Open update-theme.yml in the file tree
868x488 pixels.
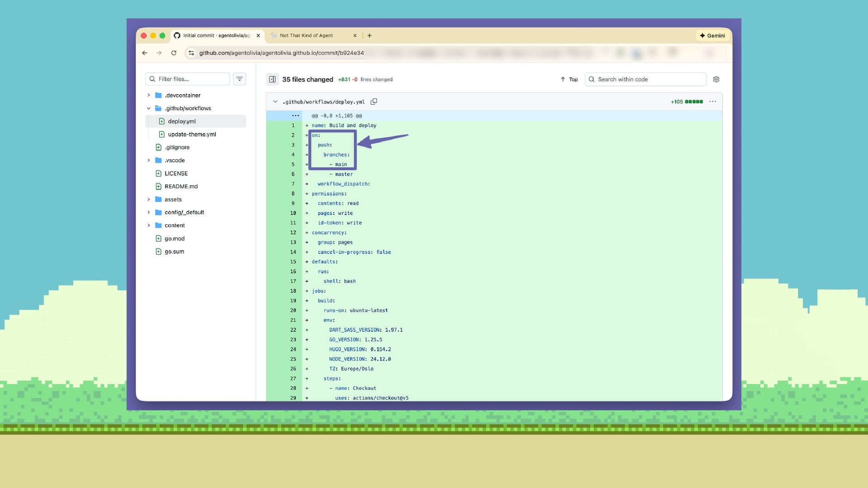192,134
